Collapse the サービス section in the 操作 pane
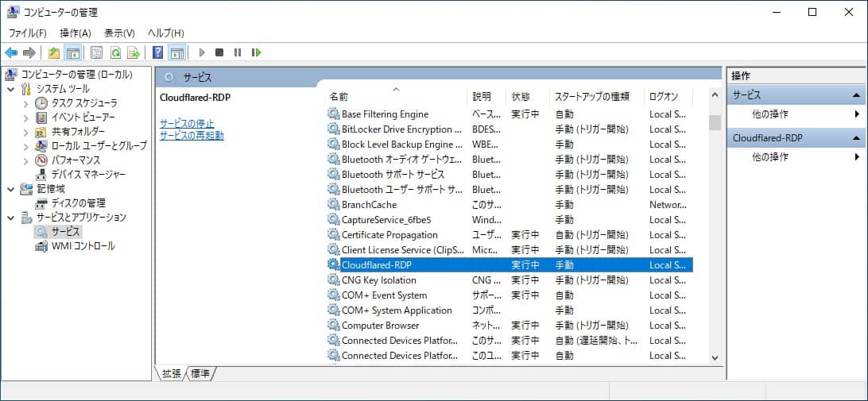This screenshot has width=868, height=401. click(856, 95)
